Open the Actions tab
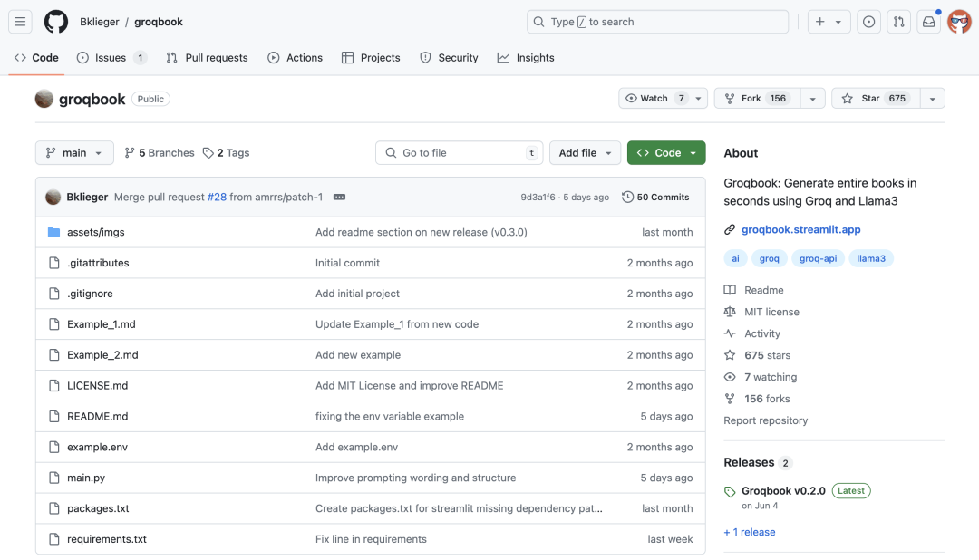979x560 pixels. (x=295, y=57)
